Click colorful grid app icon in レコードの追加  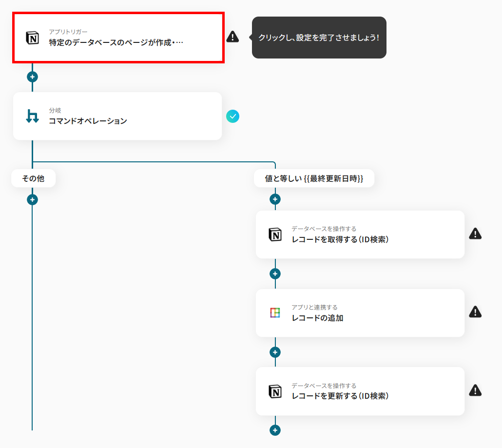coord(275,313)
